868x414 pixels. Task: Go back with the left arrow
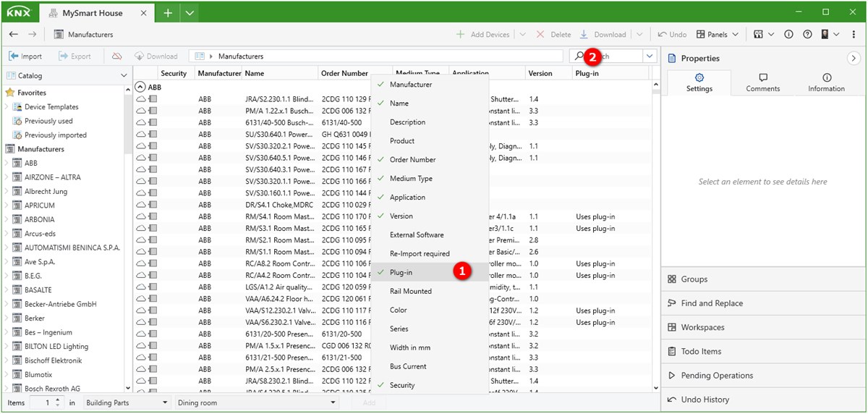(x=14, y=34)
